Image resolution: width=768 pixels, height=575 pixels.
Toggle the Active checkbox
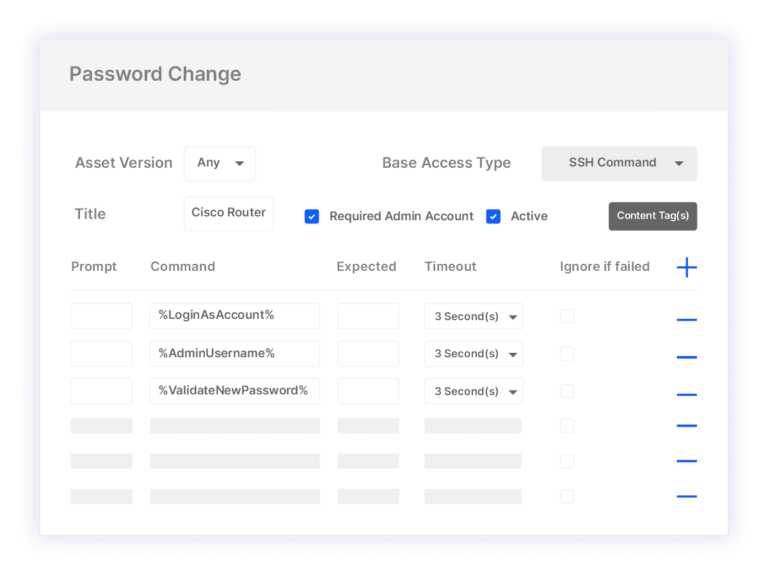493,216
